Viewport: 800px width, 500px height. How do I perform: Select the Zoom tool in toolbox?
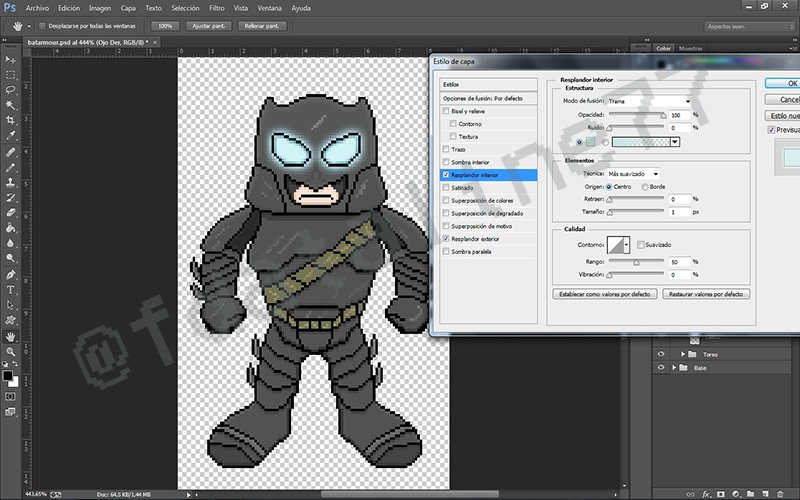[10, 352]
